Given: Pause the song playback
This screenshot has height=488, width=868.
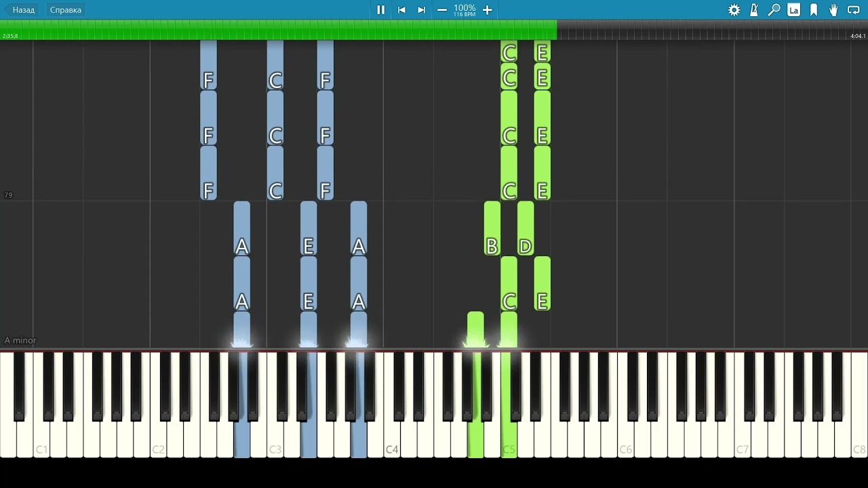Looking at the screenshot, I should (380, 9).
